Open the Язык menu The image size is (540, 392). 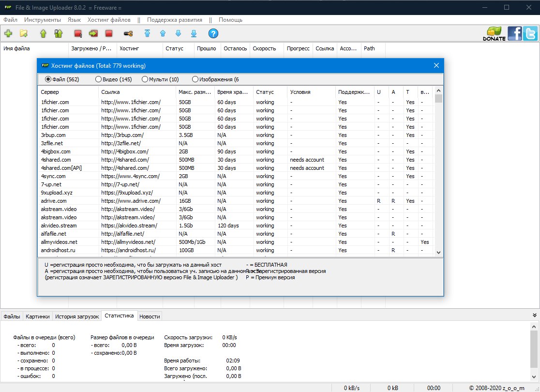[74, 20]
